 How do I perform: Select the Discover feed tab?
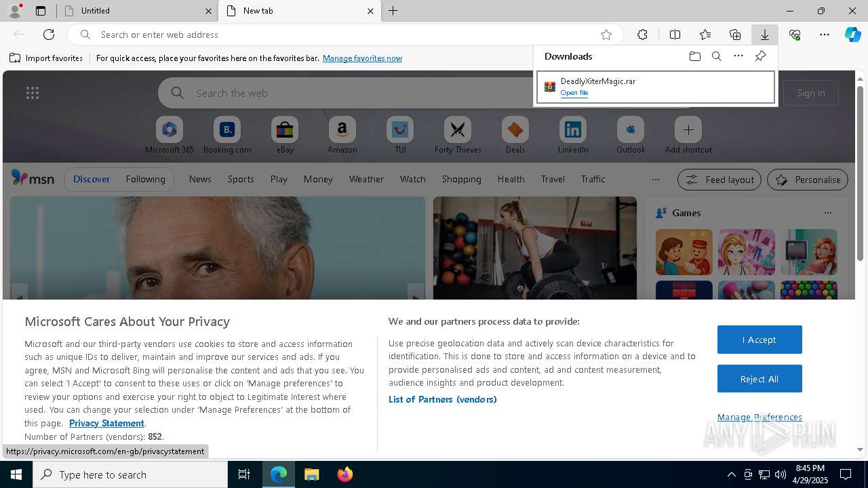pos(92,179)
